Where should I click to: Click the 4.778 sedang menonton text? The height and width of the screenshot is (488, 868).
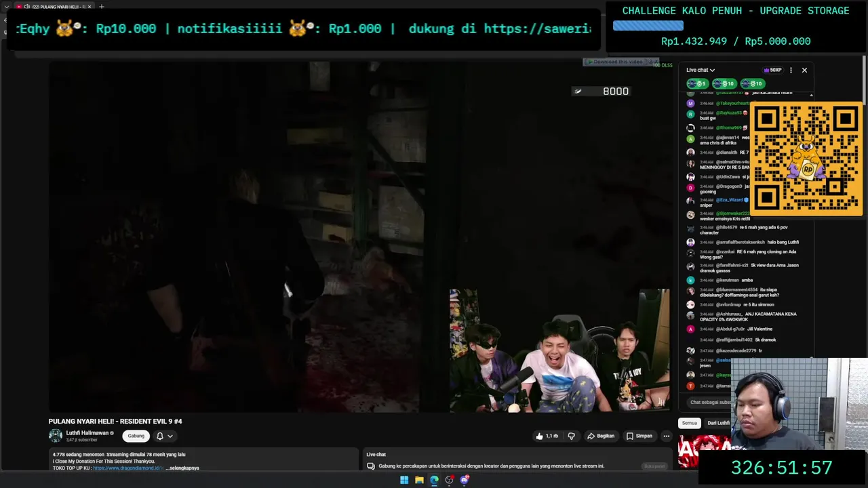point(77,454)
